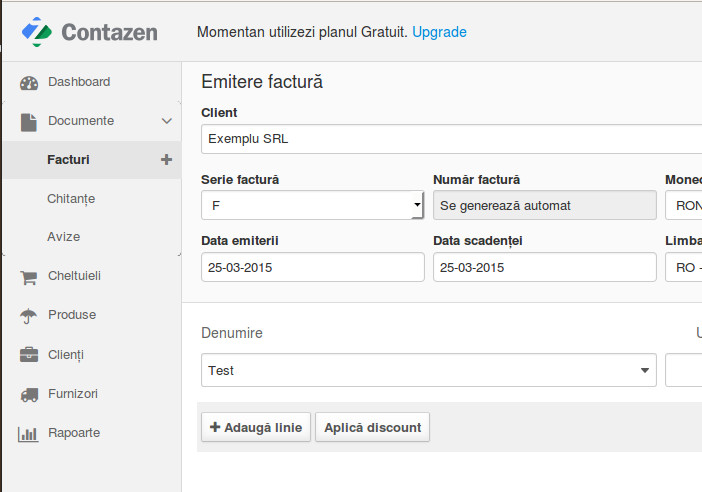Click the Furnizori truck icon
Image resolution: width=702 pixels, height=492 pixels.
pos(29,394)
